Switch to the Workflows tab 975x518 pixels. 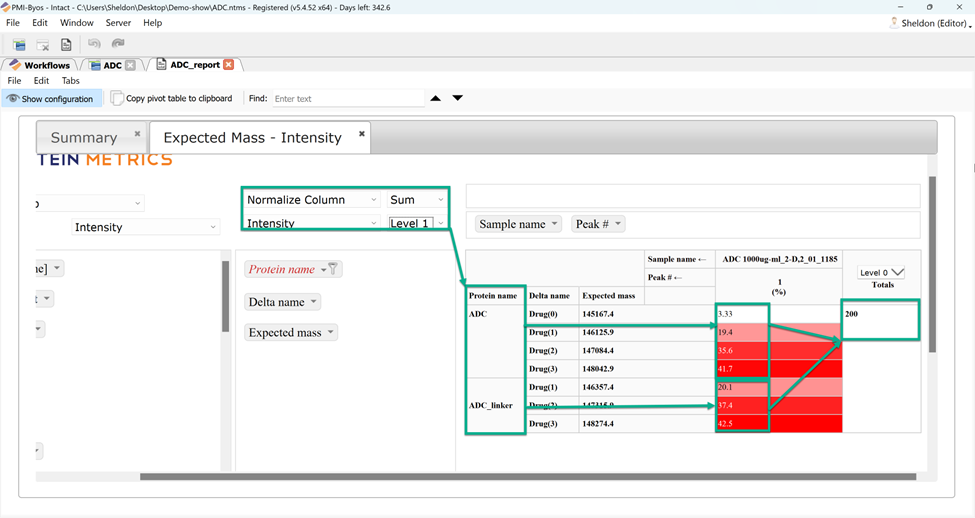[x=40, y=65]
